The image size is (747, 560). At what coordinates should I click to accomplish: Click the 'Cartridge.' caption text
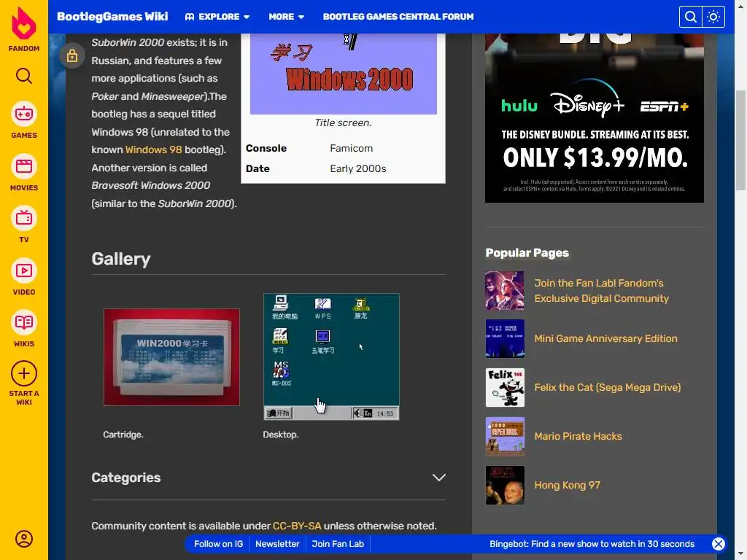[123, 435]
